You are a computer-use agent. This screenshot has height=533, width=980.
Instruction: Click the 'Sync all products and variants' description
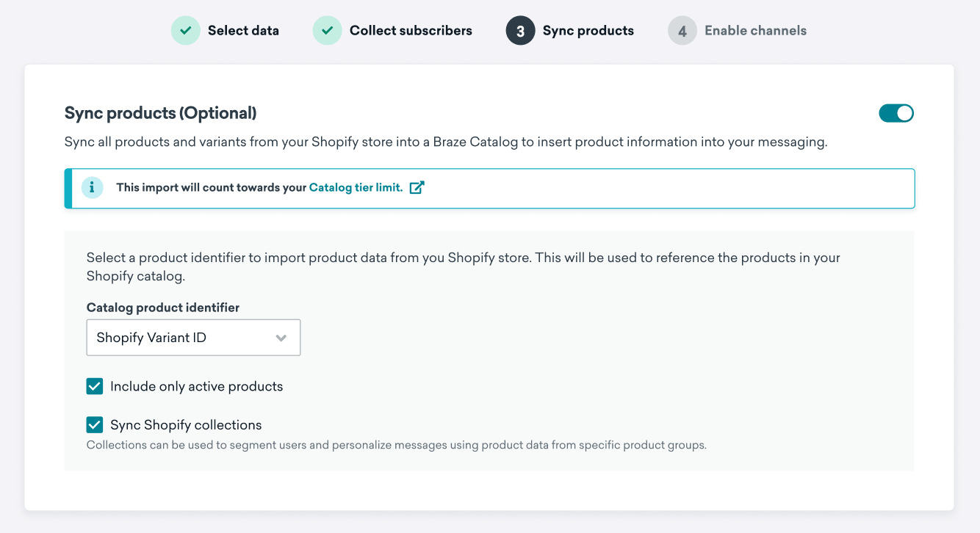pos(446,142)
